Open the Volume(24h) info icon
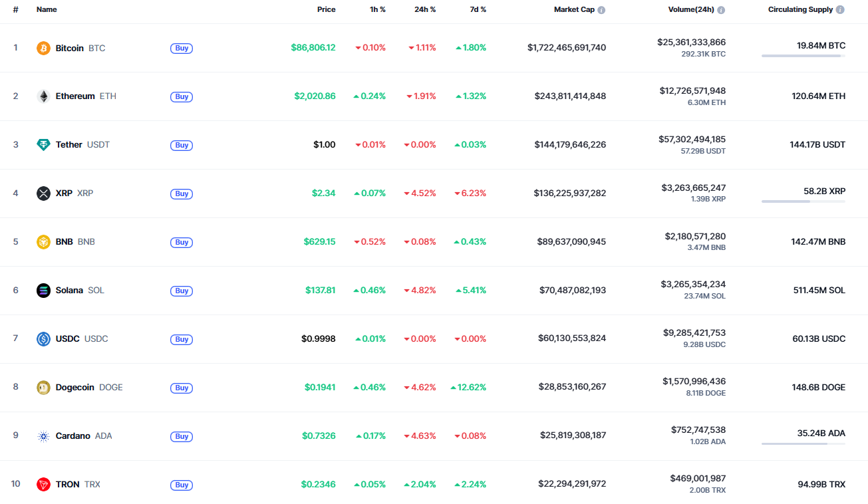 point(721,10)
